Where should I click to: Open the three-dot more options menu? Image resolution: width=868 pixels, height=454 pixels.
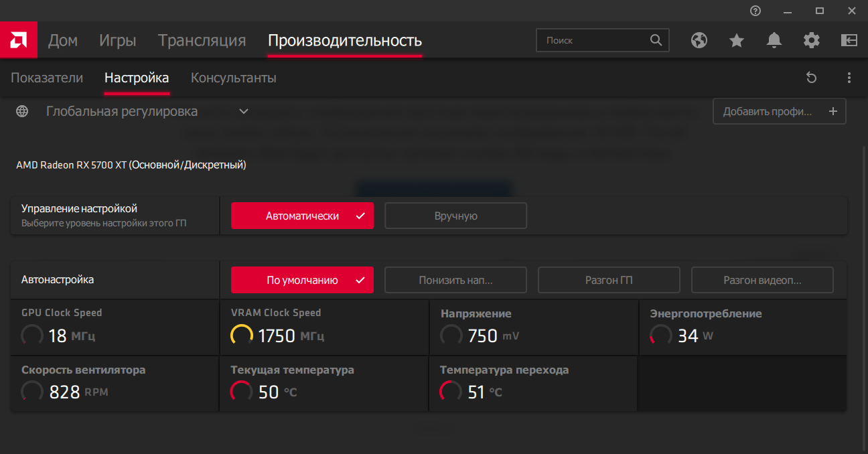click(849, 78)
